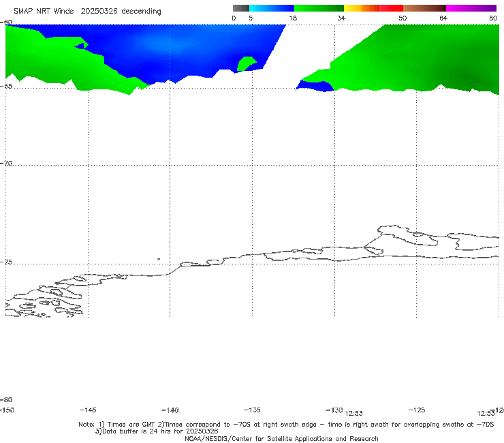Click the light blue wind minimum near -140
This screenshot has width=504, height=443.
[x=170, y=44]
